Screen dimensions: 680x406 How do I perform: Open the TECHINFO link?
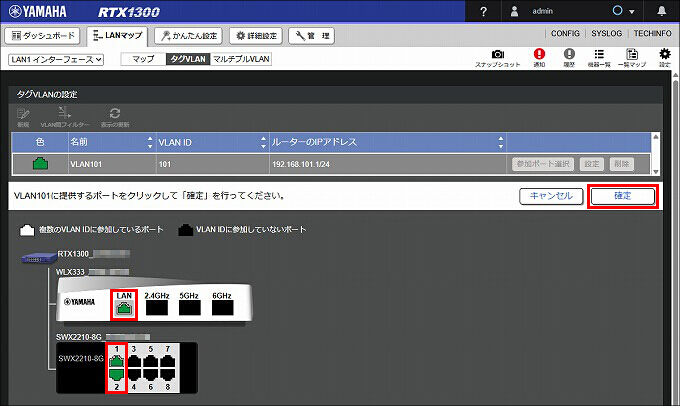[652, 33]
